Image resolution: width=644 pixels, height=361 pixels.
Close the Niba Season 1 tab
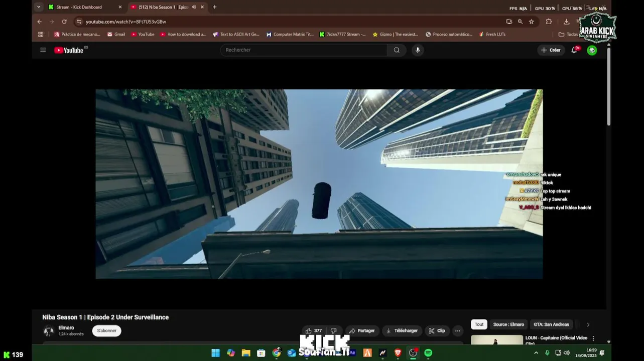202,7
